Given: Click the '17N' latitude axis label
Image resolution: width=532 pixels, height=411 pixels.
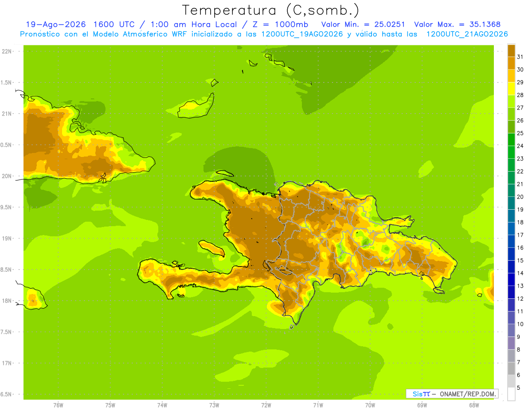Looking at the screenshot, I should pyautogui.click(x=7, y=363).
